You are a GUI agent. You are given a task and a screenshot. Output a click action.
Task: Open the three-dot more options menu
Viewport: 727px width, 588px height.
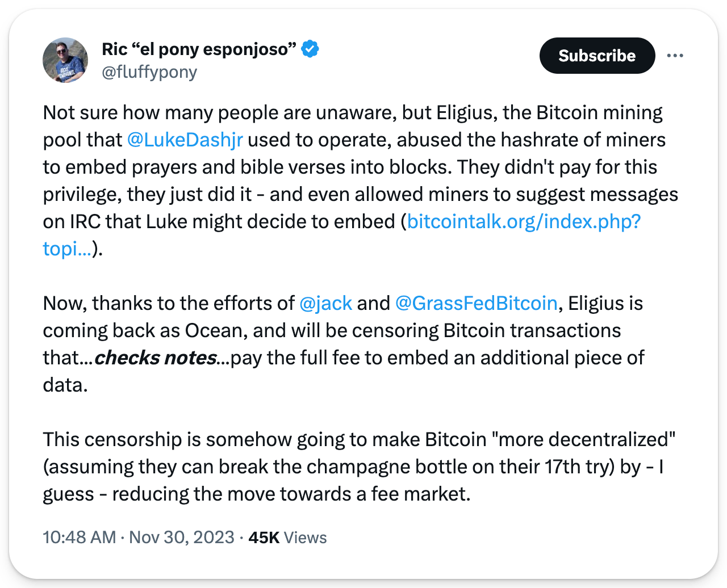tap(675, 56)
